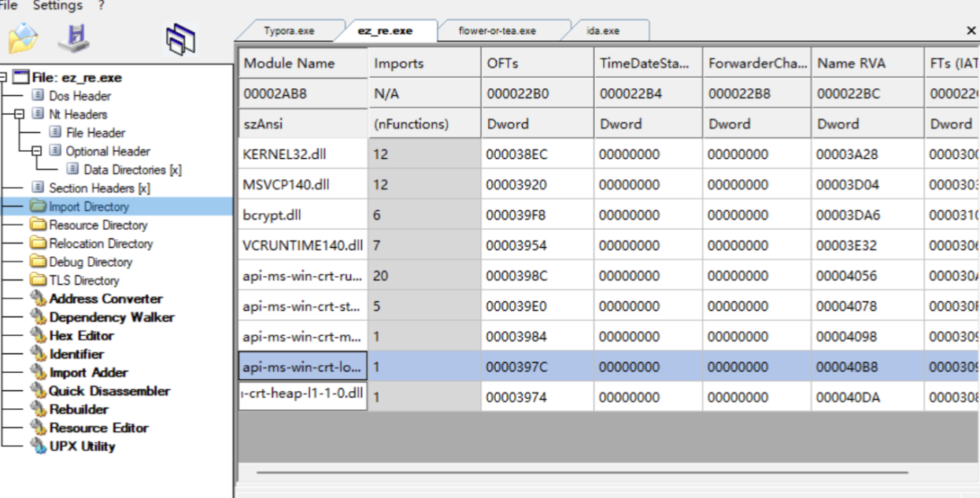Select the api-ms-win-crt-st... module row
This screenshot has height=498, width=980.
608,305
